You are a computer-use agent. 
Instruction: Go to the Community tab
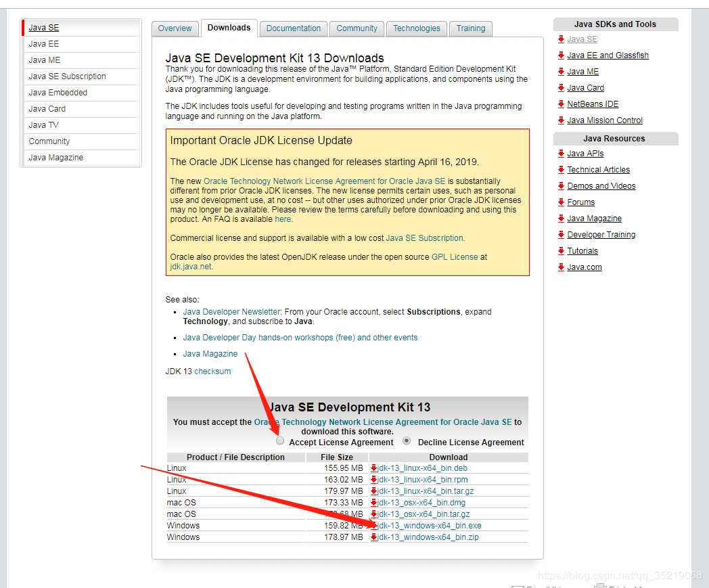click(357, 28)
